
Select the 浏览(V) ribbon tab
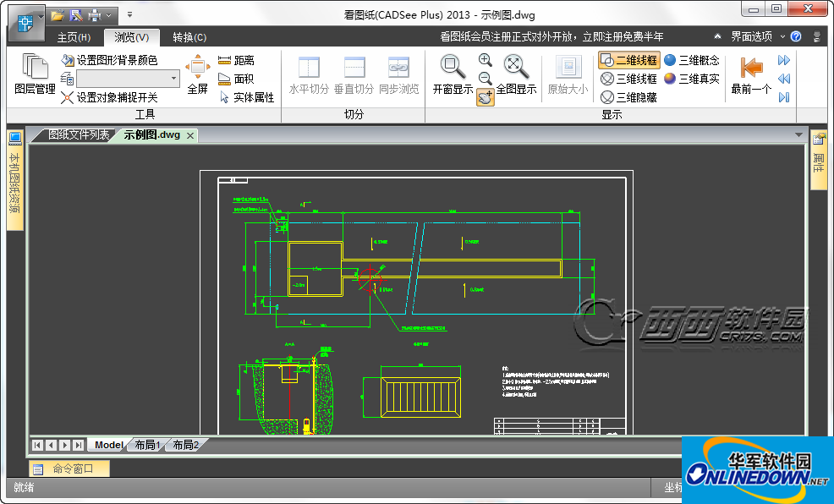[131, 37]
